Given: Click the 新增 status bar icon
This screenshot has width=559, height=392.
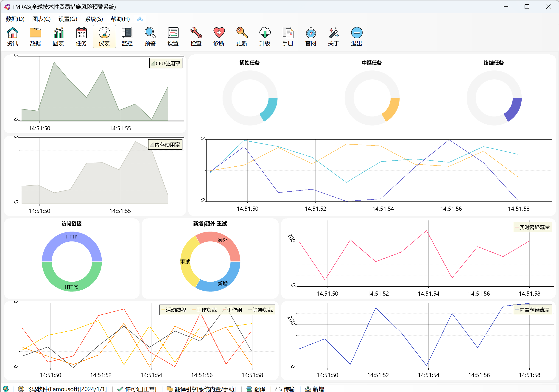Looking at the screenshot, I should point(308,389).
